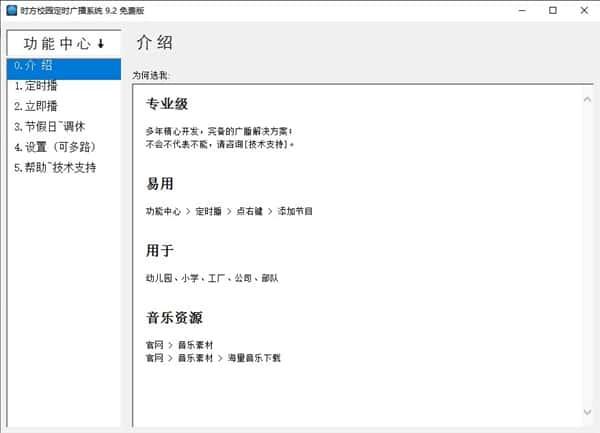
Task: Open 5.帮助~技术支持 page
Action: [55, 167]
